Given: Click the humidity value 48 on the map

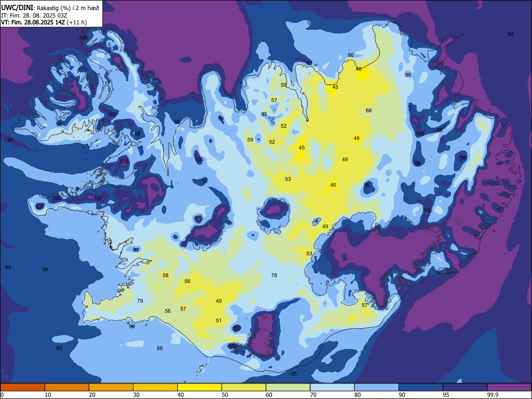Looking at the screenshot, I should coord(356,138).
